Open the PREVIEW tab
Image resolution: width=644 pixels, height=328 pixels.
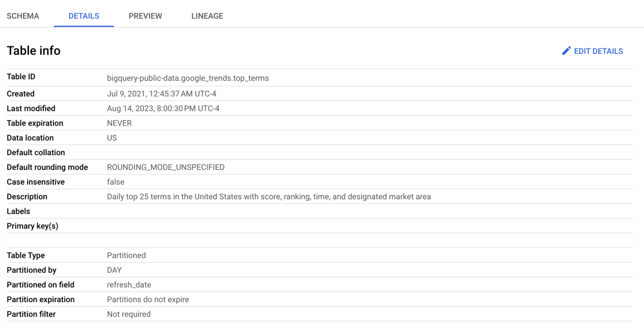pos(145,16)
